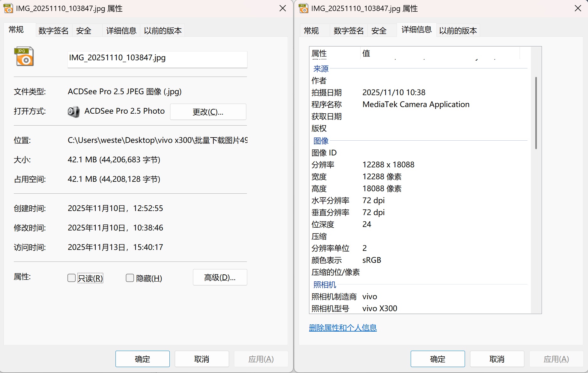588x373 pixels.
Task: Select the 高度 value 18088 像素
Action: click(382, 188)
